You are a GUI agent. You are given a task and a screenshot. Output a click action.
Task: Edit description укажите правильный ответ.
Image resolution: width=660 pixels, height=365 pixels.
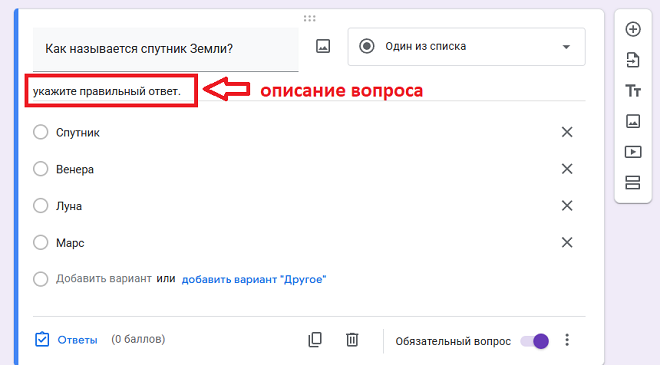pyautogui.click(x=107, y=91)
